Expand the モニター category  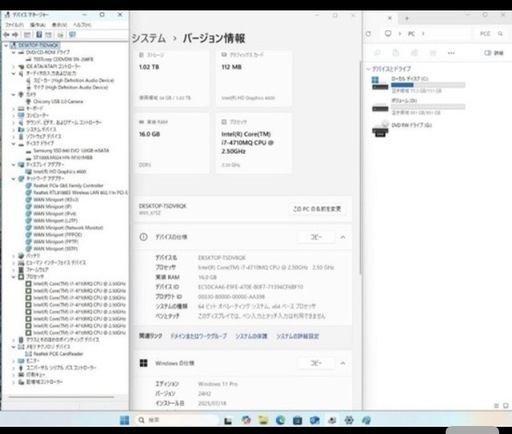click(14, 361)
